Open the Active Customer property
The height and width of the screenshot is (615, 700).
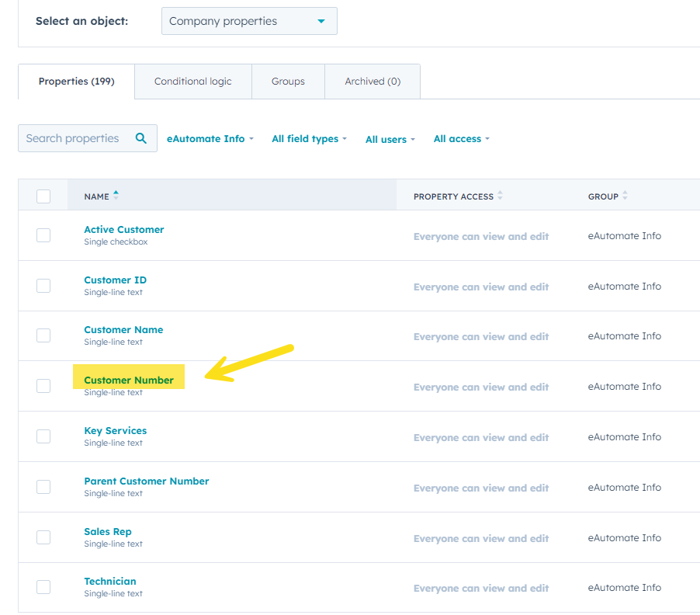(124, 230)
